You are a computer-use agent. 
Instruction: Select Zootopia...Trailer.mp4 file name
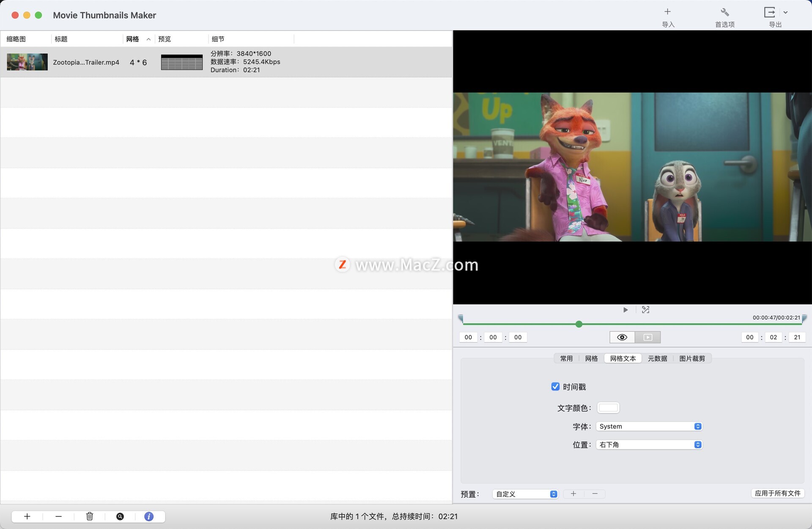tap(86, 62)
